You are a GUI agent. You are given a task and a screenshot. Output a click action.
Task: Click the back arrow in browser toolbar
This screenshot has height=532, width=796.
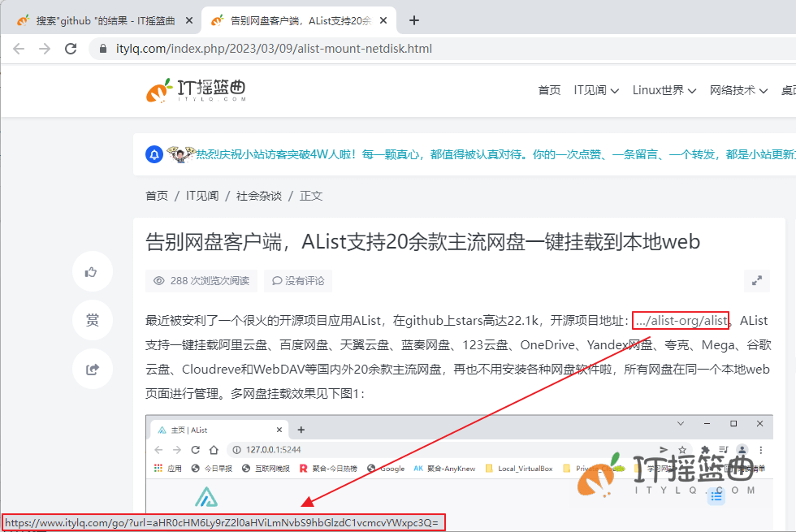tap(19, 48)
